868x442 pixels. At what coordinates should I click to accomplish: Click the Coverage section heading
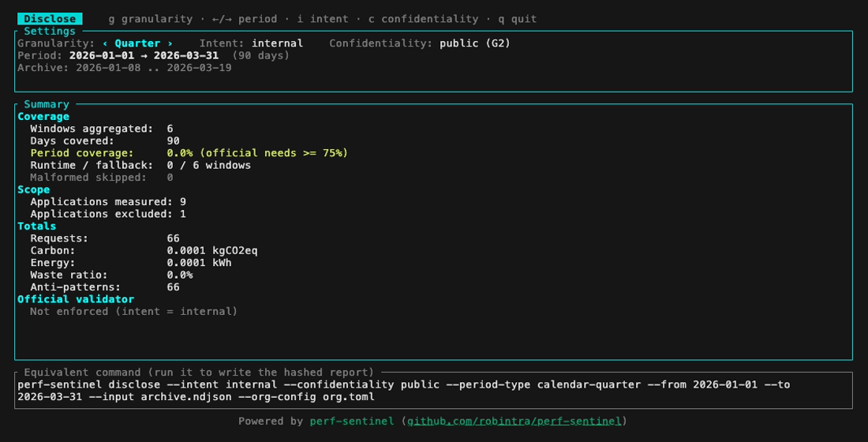(x=43, y=116)
